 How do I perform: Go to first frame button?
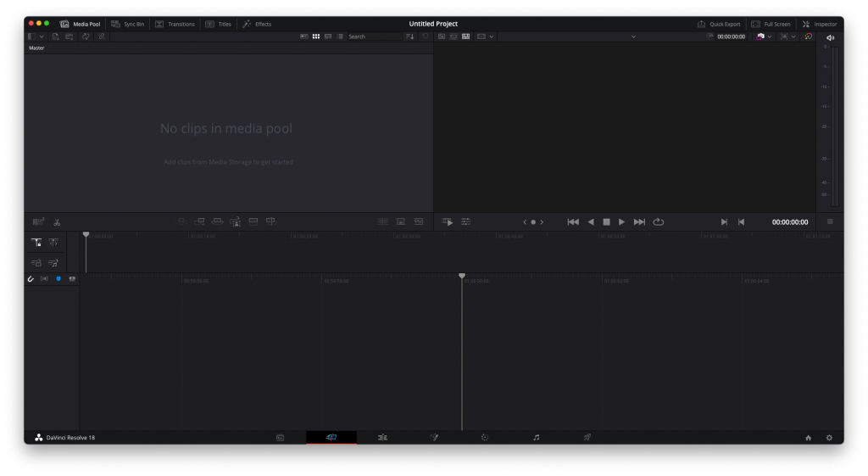point(573,222)
